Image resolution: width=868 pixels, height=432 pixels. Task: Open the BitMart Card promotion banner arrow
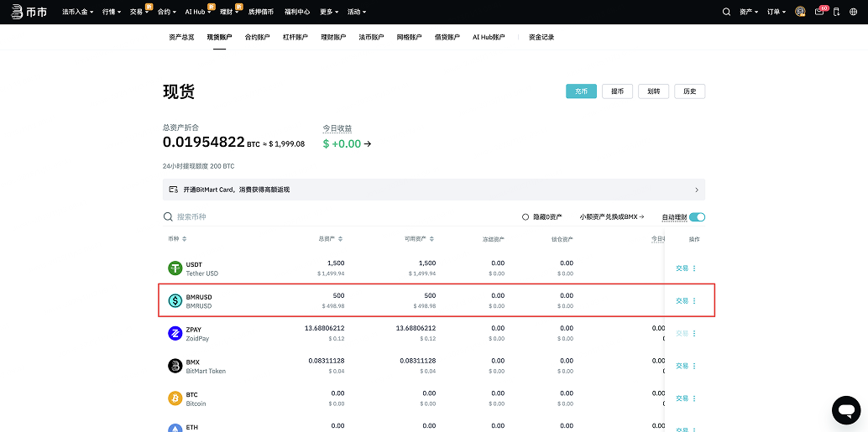click(x=696, y=190)
